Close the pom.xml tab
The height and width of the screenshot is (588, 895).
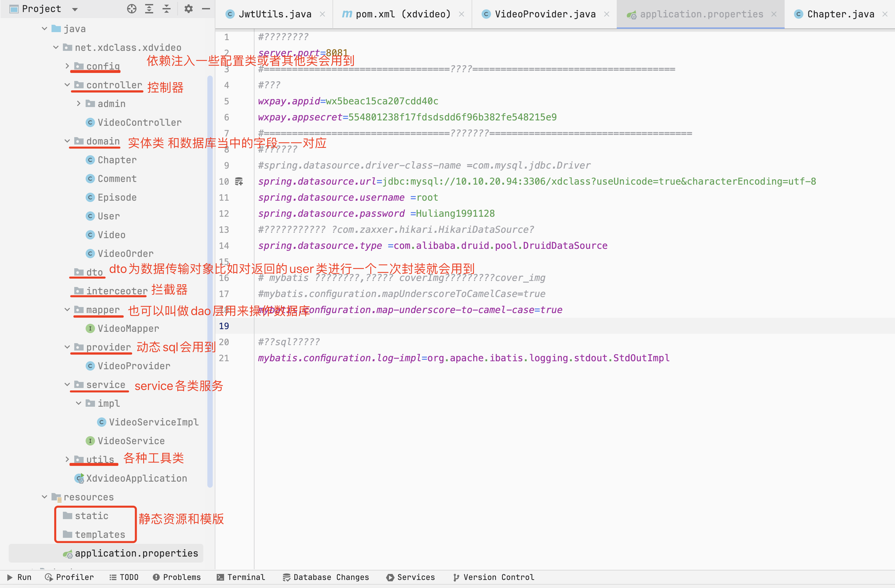pyautogui.click(x=462, y=14)
